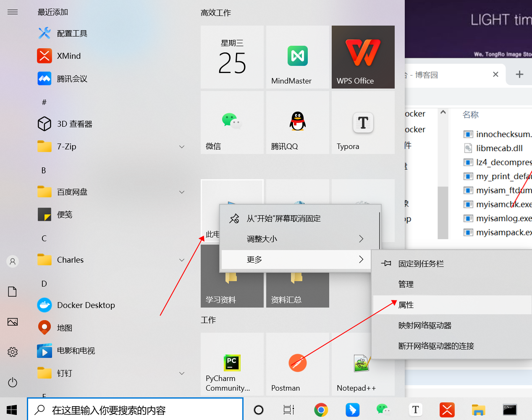Select 从"开始"屏幕取消固定
Viewport: 532px width, 420px height.
pos(296,218)
